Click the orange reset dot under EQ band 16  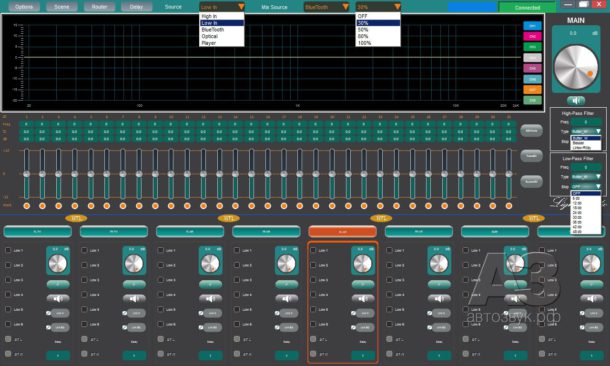(x=268, y=206)
